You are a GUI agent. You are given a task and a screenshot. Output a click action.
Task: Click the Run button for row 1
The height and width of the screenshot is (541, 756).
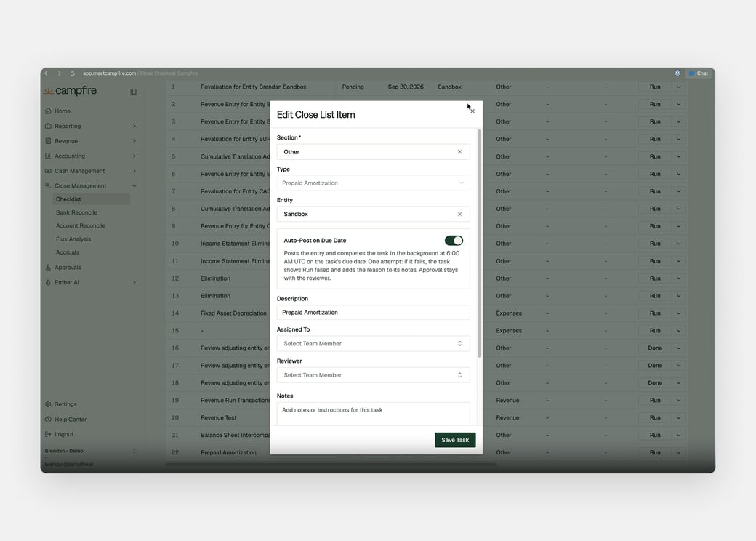coord(655,87)
